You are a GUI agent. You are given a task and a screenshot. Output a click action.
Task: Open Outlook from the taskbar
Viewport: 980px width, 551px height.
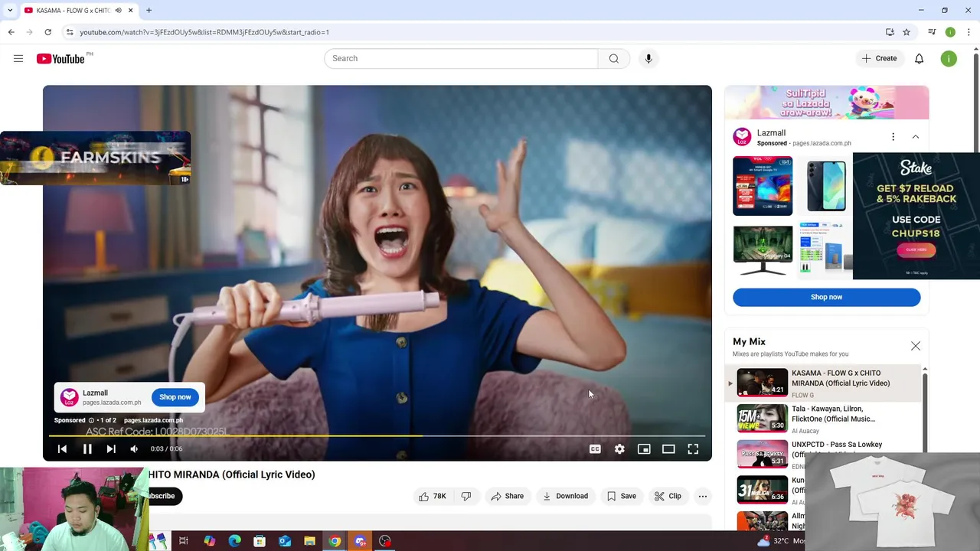point(285,541)
